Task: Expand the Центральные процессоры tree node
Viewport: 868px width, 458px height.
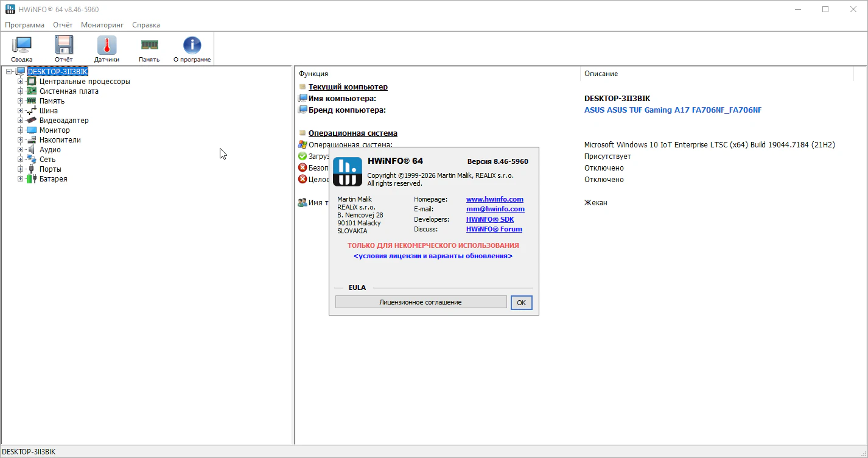Action: (x=21, y=82)
